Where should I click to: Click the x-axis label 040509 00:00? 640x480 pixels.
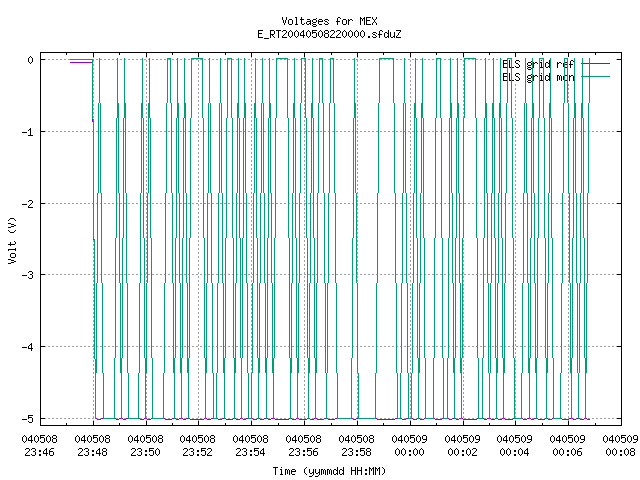tap(409, 446)
